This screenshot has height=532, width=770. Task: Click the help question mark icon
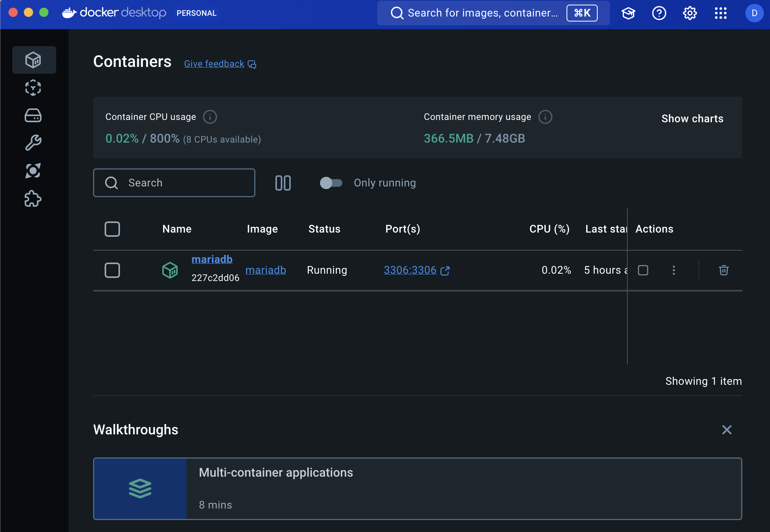coord(659,13)
